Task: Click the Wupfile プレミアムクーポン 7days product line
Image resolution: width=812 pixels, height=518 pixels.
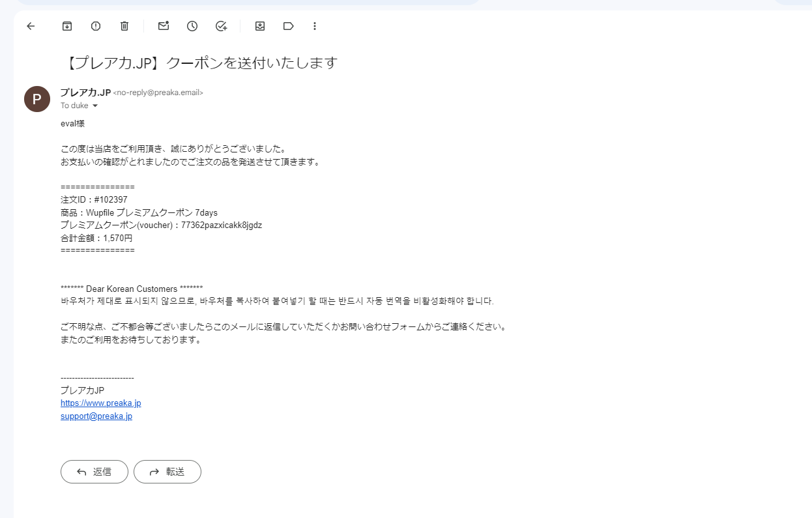Action: tap(139, 212)
